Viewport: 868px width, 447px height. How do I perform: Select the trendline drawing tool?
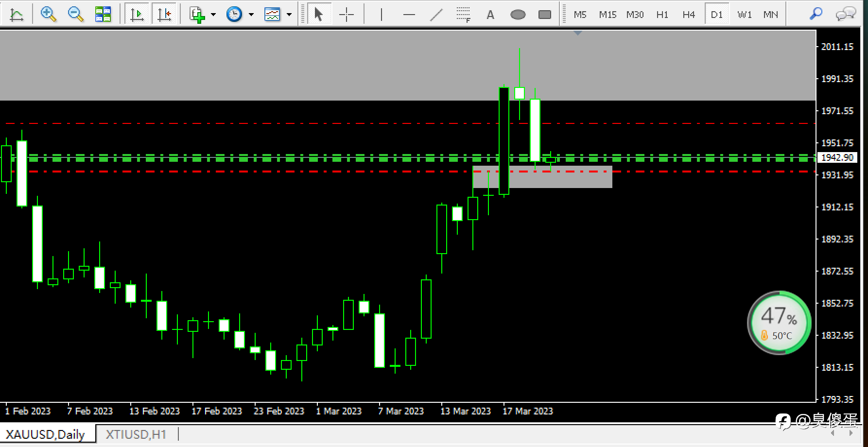click(436, 15)
